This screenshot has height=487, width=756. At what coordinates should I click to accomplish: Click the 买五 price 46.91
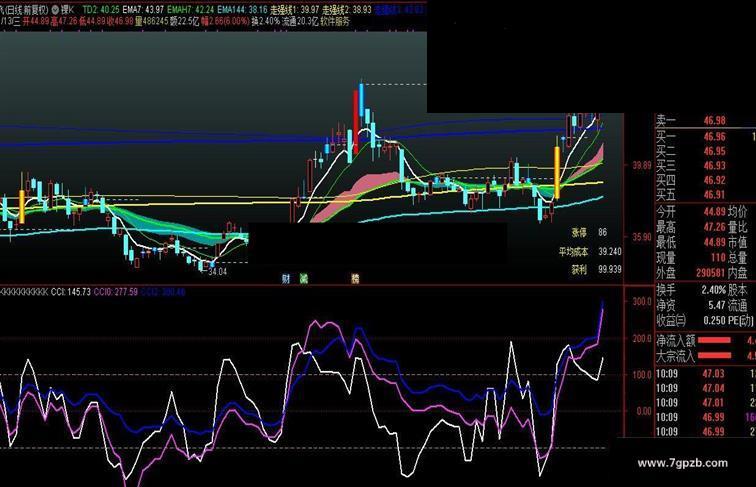pyautogui.click(x=714, y=194)
